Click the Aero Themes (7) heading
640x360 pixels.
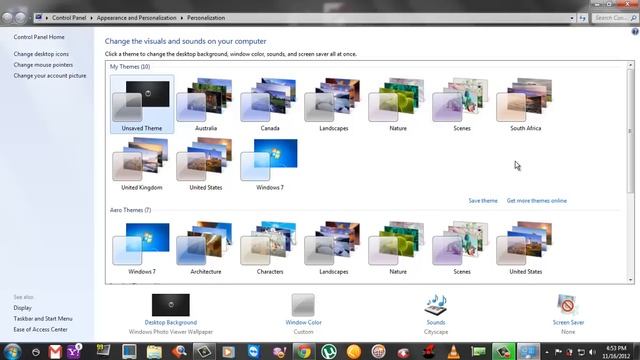coord(130,210)
